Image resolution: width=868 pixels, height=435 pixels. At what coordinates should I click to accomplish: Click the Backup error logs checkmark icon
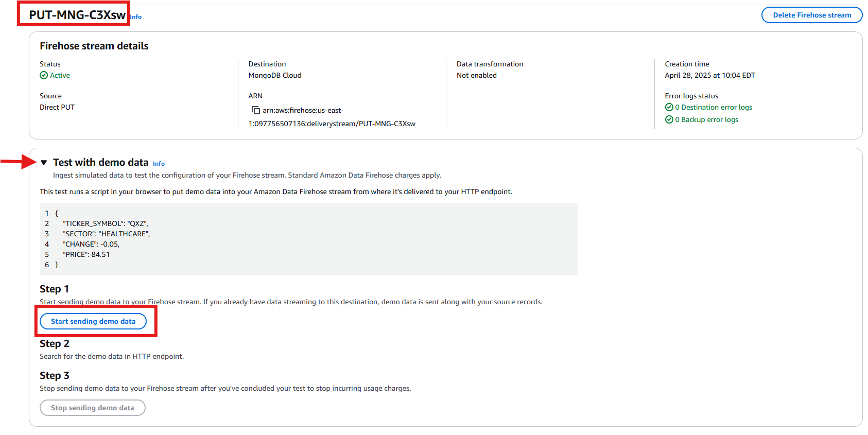click(669, 119)
